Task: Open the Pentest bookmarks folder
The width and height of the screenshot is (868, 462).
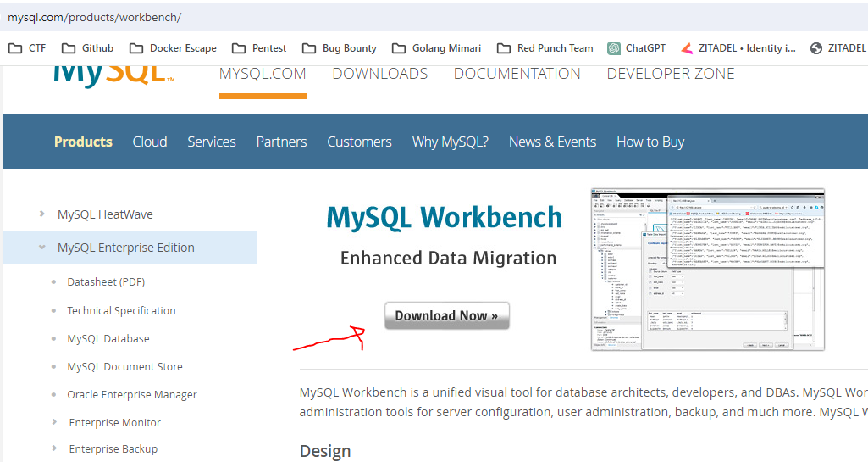Action: coord(259,48)
